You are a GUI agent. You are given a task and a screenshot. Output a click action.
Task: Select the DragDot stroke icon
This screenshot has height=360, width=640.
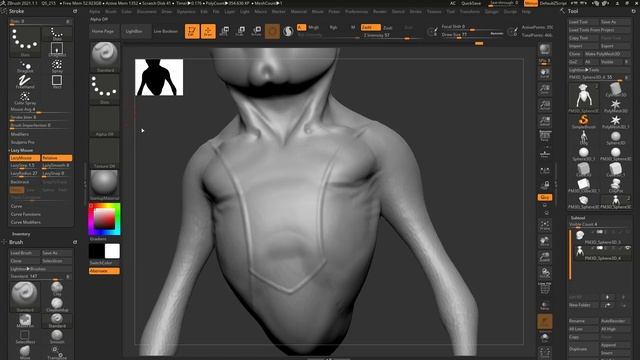[25, 66]
